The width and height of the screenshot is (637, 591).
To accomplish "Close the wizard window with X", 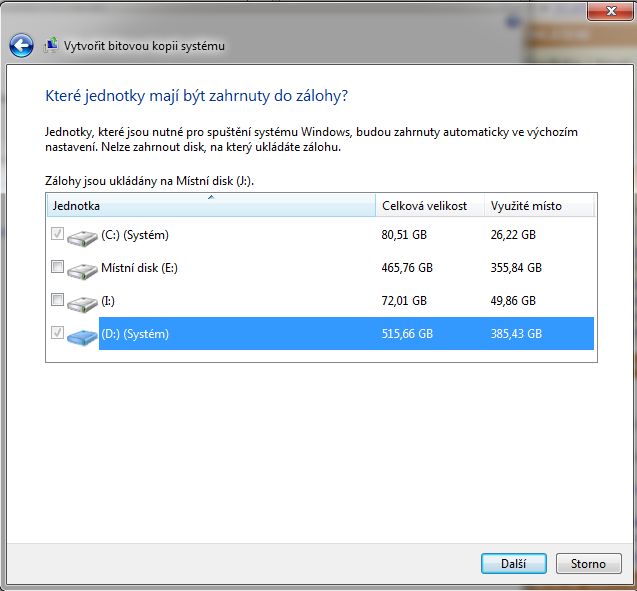I will tap(611, 11).
